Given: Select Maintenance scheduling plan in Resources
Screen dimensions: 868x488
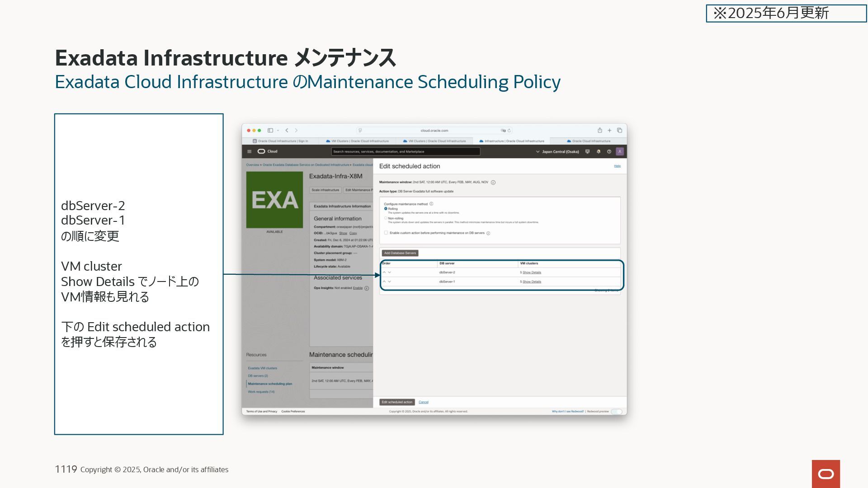Looking at the screenshot, I should pos(270,384).
